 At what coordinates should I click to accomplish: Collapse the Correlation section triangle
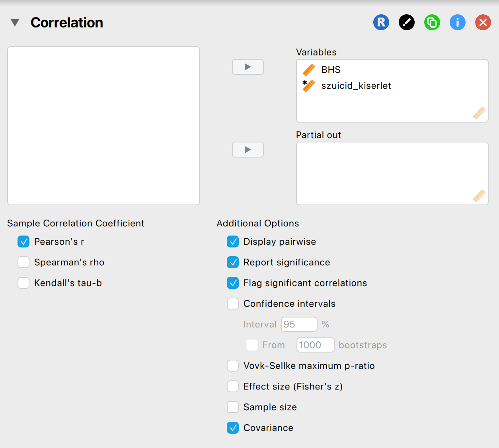click(x=15, y=23)
